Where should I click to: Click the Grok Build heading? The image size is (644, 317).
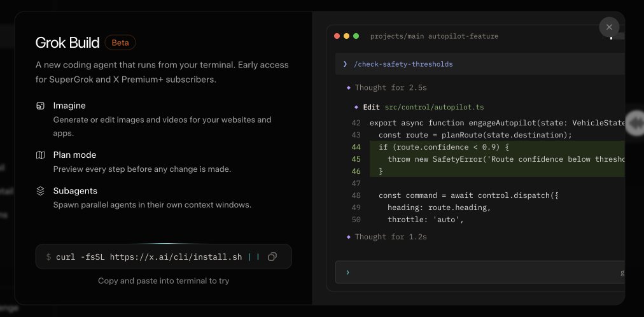(x=67, y=43)
